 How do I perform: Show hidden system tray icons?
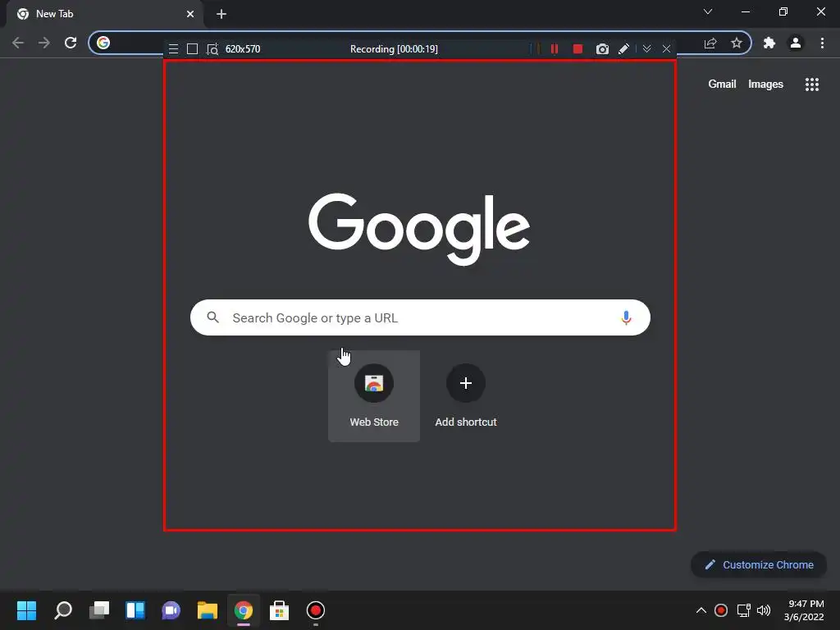(x=701, y=610)
